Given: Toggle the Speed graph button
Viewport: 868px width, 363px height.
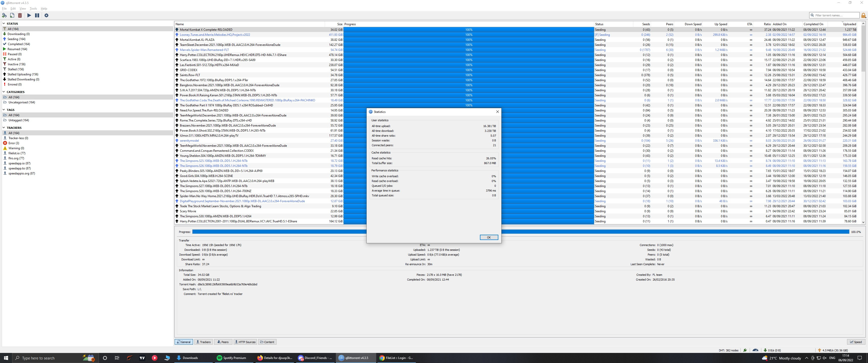Looking at the screenshot, I should click(x=856, y=342).
